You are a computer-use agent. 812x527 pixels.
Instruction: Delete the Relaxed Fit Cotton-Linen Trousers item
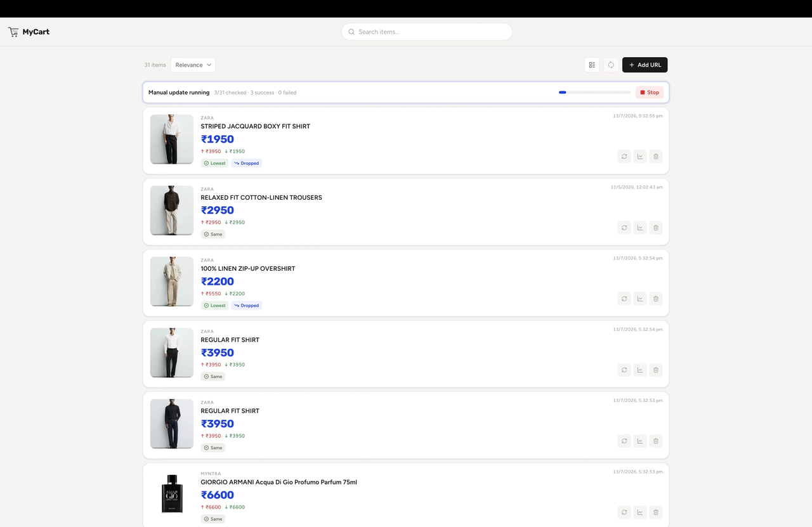(x=656, y=228)
